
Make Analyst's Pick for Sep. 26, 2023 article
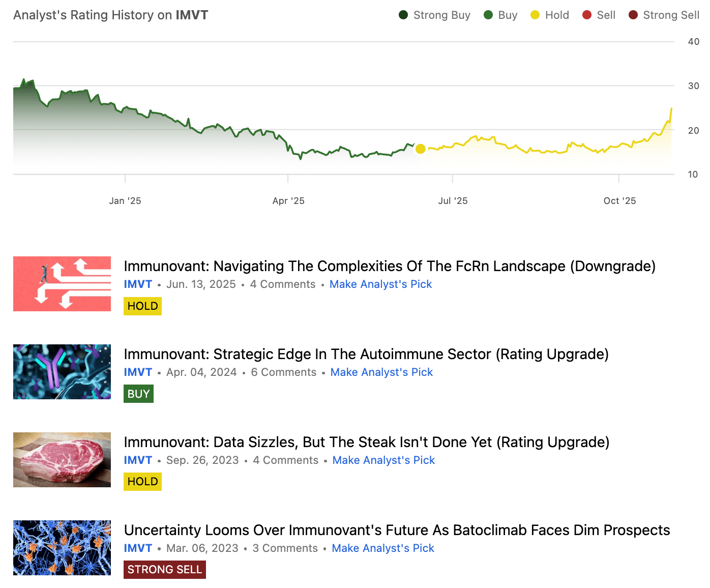pyautogui.click(x=384, y=460)
